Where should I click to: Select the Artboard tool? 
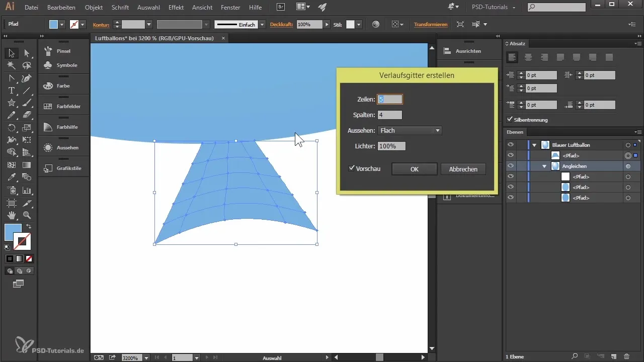[x=11, y=203]
